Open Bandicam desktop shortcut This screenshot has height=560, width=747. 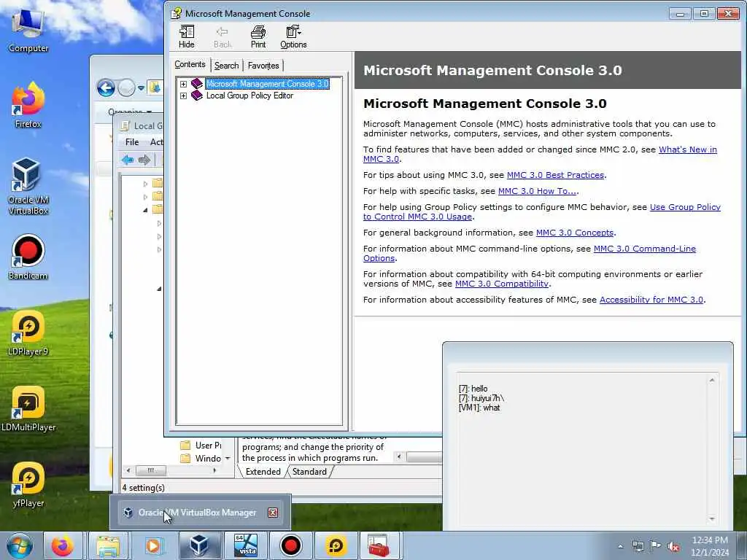click(28, 257)
